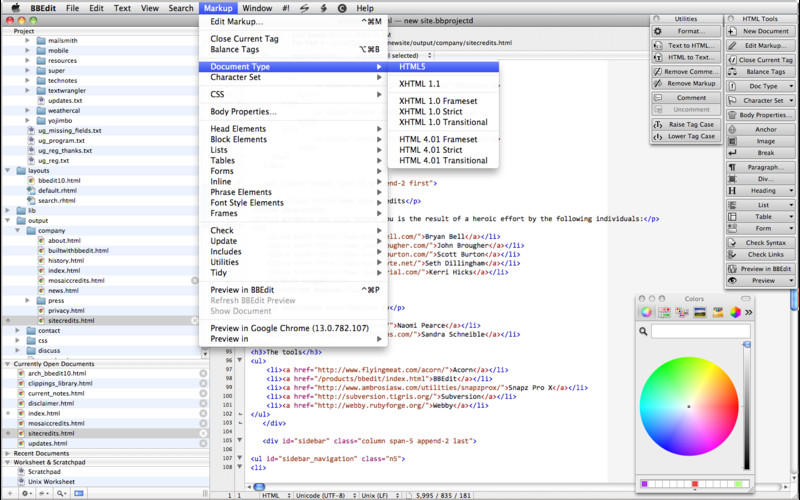Image resolution: width=800 pixels, height=500 pixels.
Task: Collapse the Currently Open Documents section
Action: [x=8, y=364]
